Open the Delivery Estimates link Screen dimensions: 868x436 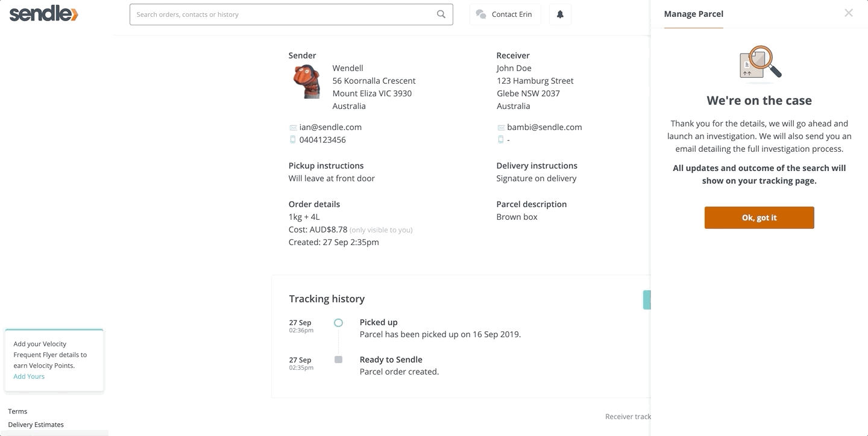tap(36, 425)
